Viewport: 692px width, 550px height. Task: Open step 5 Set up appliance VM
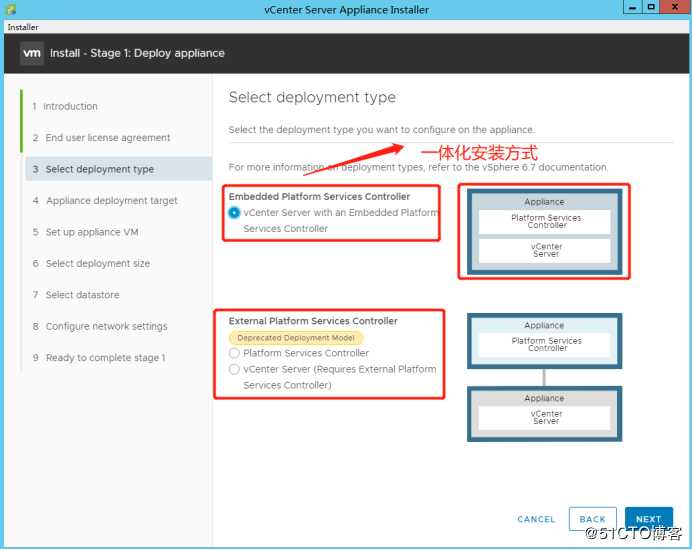[85, 232]
